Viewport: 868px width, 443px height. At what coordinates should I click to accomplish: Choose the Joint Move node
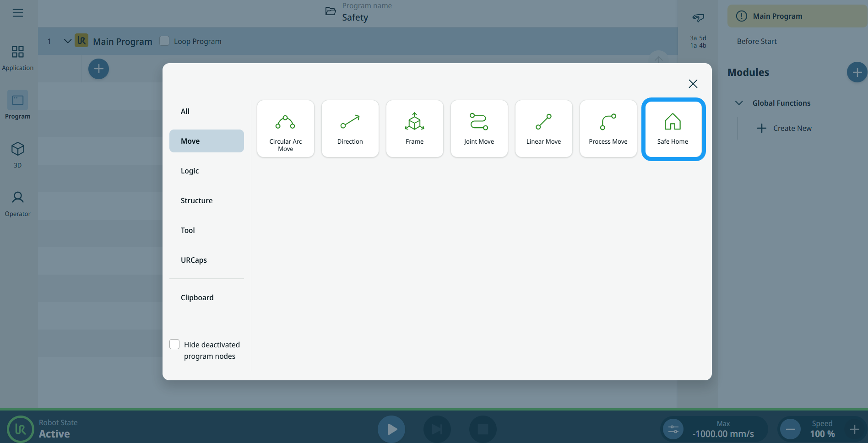tap(479, 129)
